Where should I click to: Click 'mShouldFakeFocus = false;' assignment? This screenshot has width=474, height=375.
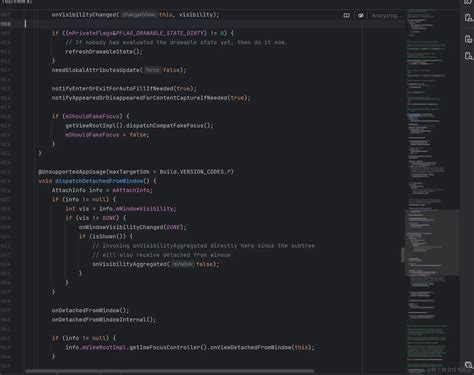[x=107, y=135]
